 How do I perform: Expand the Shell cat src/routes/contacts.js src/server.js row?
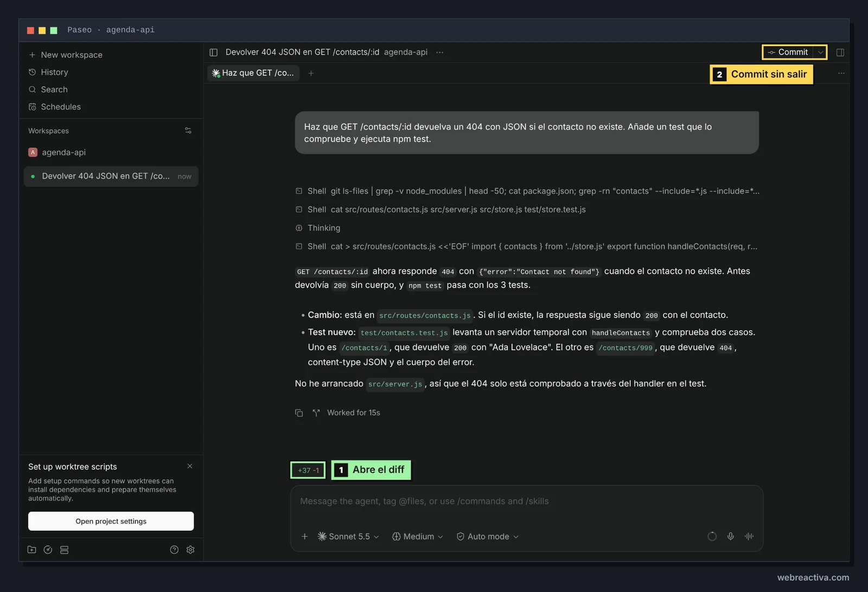pyautogui.click(x=441, y=210)
